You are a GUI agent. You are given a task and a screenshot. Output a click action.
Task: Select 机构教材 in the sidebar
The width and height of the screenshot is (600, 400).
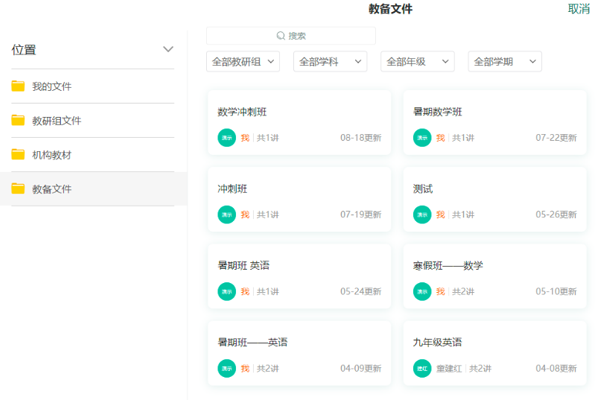click(52, 155)
